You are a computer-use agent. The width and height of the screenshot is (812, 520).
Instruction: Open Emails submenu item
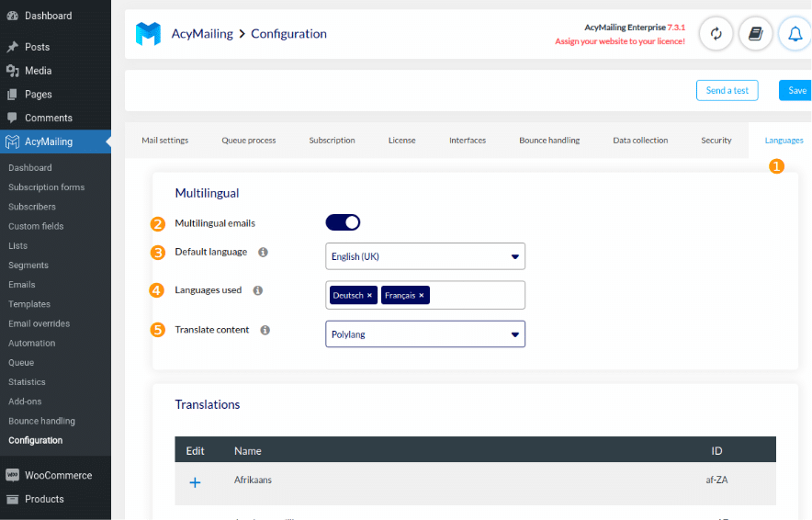22,285
